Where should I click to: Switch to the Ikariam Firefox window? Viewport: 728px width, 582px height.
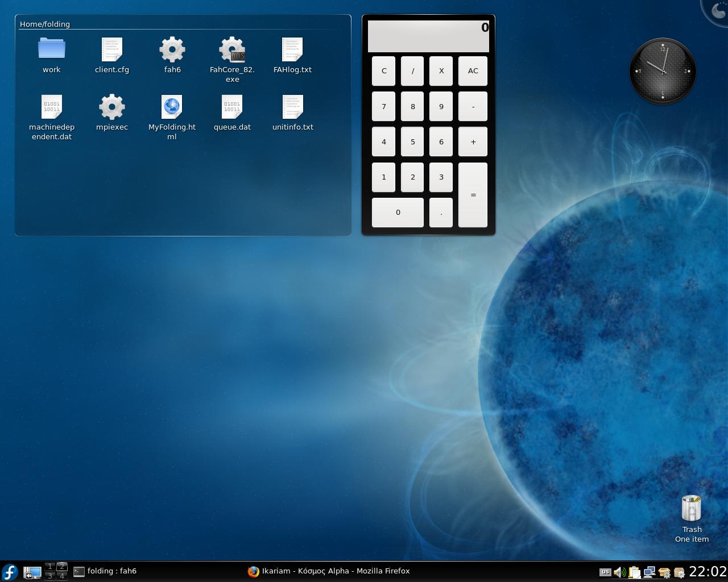[x=330, y=571]
